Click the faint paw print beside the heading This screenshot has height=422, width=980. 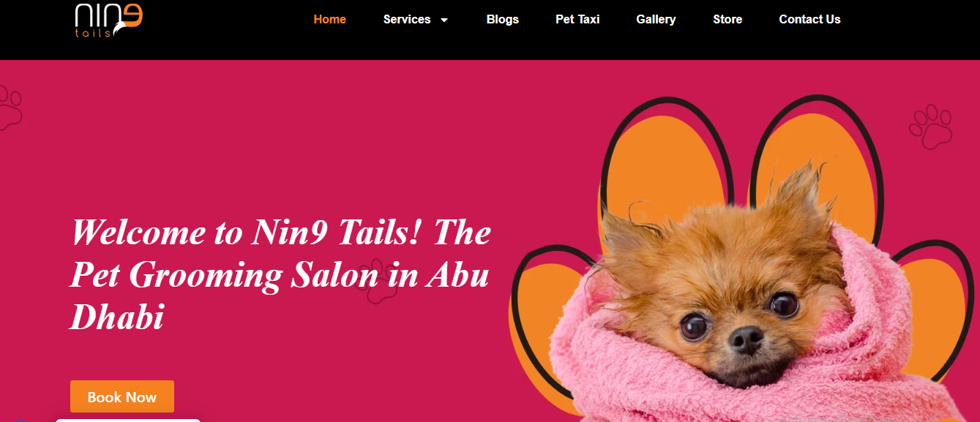click(376, 279)
